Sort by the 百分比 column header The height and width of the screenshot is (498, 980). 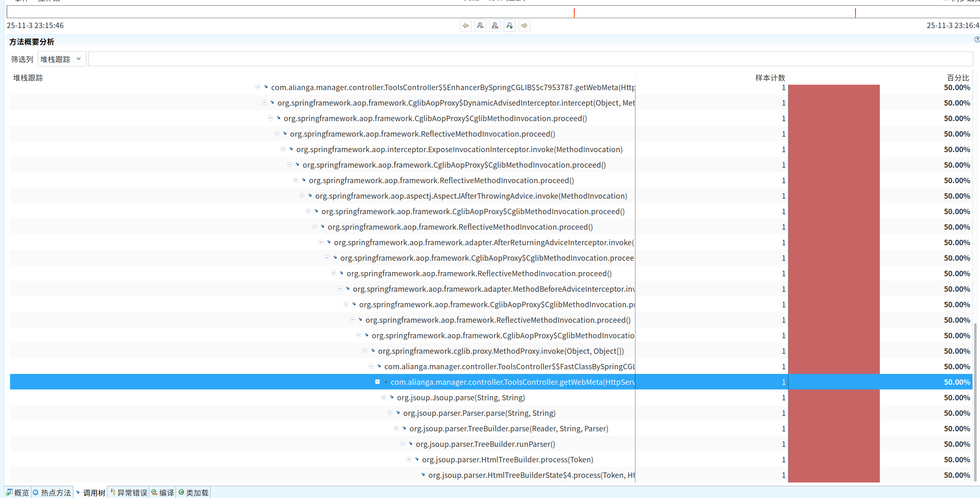[x=957, y=78]
